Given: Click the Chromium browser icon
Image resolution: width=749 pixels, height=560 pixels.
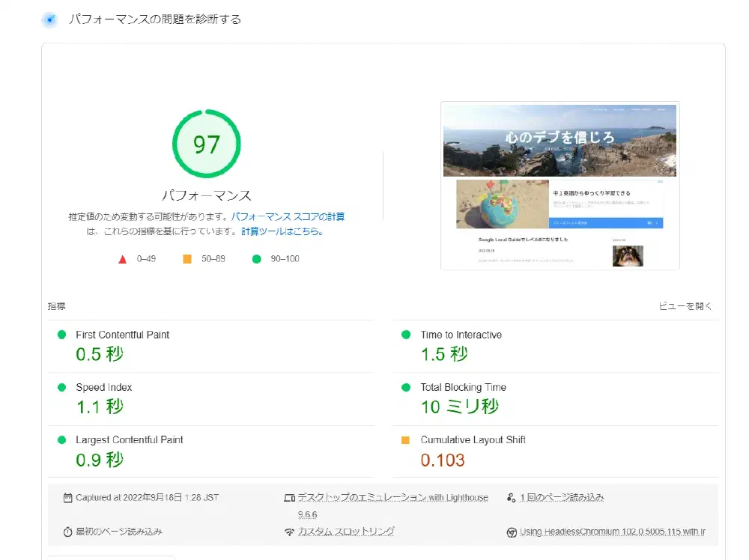Looking at the screenshot, I should 512,532.
